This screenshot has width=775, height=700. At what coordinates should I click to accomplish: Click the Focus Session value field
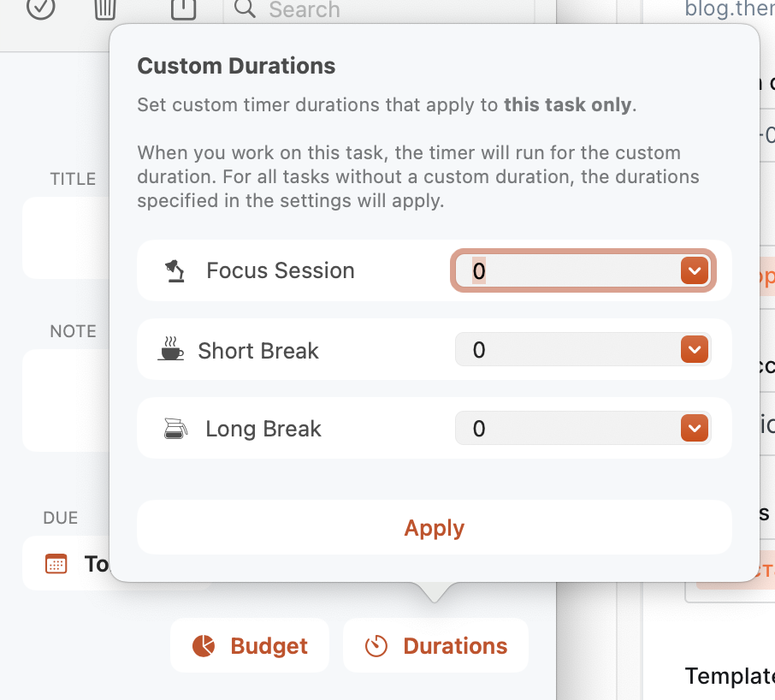tap(569, 271)
